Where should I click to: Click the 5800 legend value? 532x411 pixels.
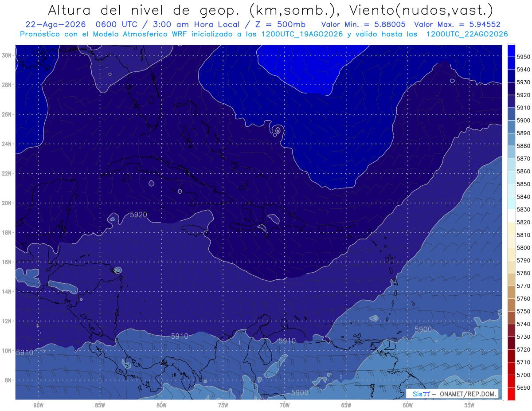coord(524,247)
